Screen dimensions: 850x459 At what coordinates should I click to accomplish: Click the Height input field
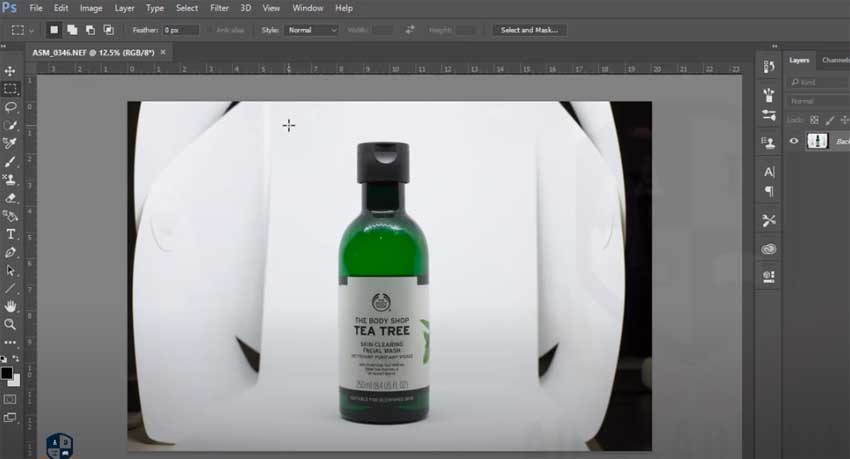pos(465,30)
